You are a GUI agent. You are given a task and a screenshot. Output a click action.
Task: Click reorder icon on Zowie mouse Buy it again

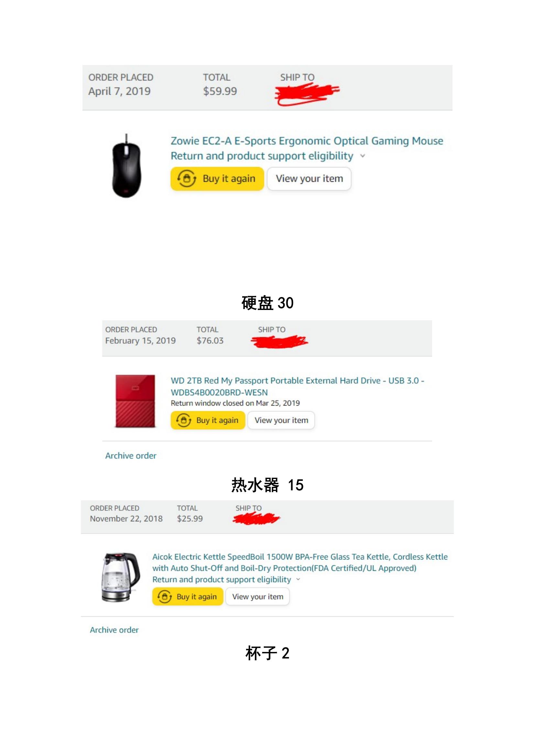coord(186,178)
